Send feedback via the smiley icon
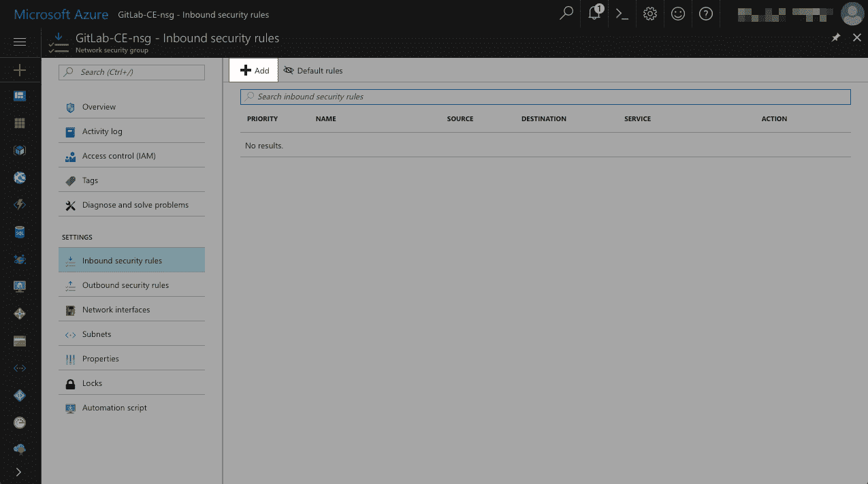The image size is (868, 484). tap(677, 14)
